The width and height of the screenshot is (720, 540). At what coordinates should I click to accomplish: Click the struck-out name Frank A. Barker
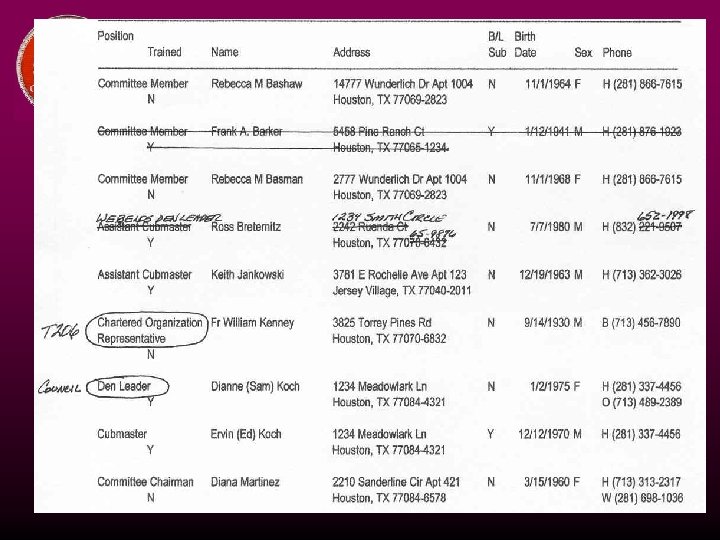(247, 132)
